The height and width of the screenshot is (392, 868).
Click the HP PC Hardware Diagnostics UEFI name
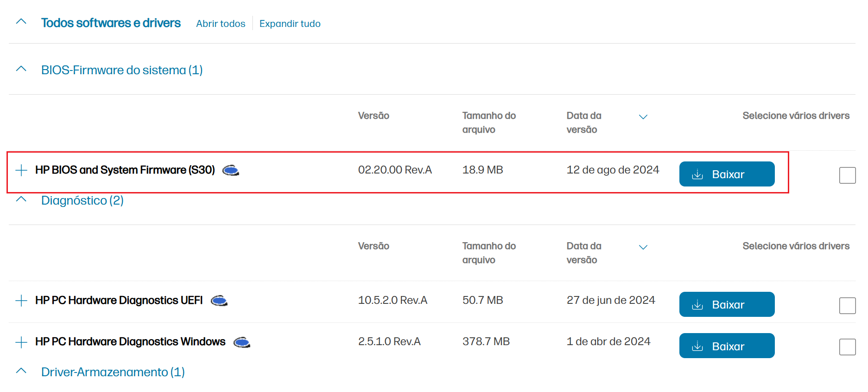[x=119, y=301]
